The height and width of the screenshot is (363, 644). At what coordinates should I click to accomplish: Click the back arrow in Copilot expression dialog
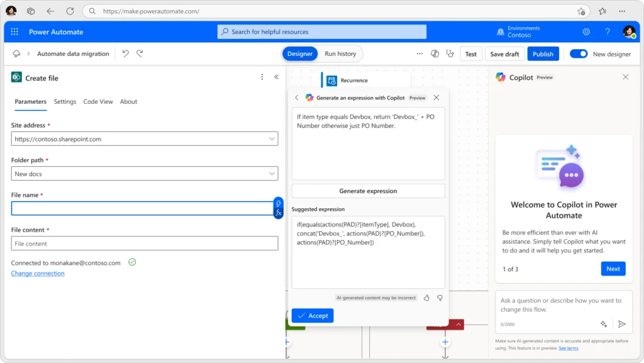(x=296, y=98)
